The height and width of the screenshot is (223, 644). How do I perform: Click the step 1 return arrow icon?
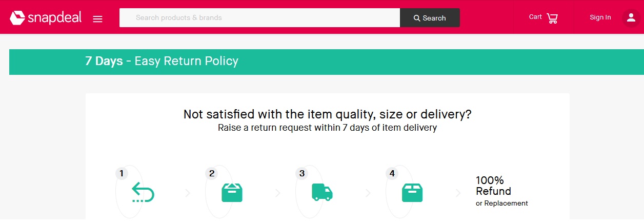click(143, 192)
